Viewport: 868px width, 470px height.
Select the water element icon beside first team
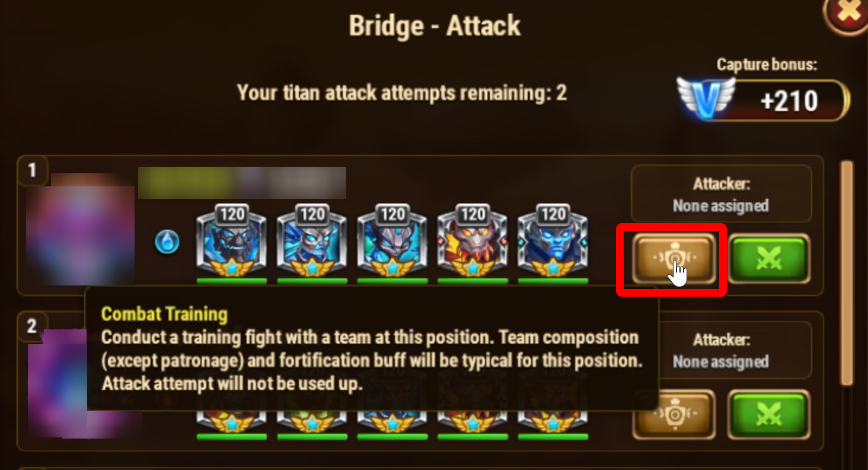click(167, 242)
